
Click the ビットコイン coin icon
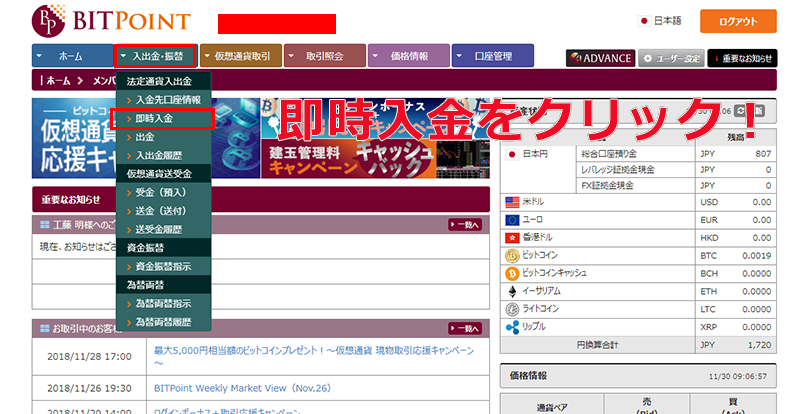pos(512,256)
